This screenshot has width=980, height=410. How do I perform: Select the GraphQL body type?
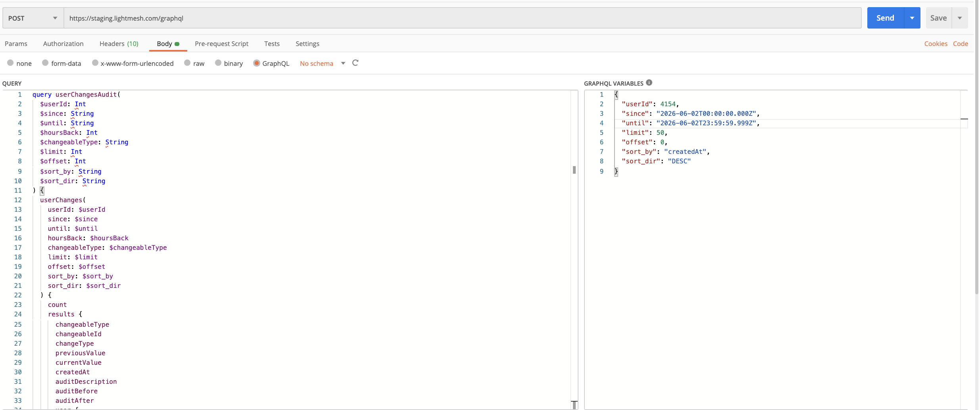click(257, 63)
